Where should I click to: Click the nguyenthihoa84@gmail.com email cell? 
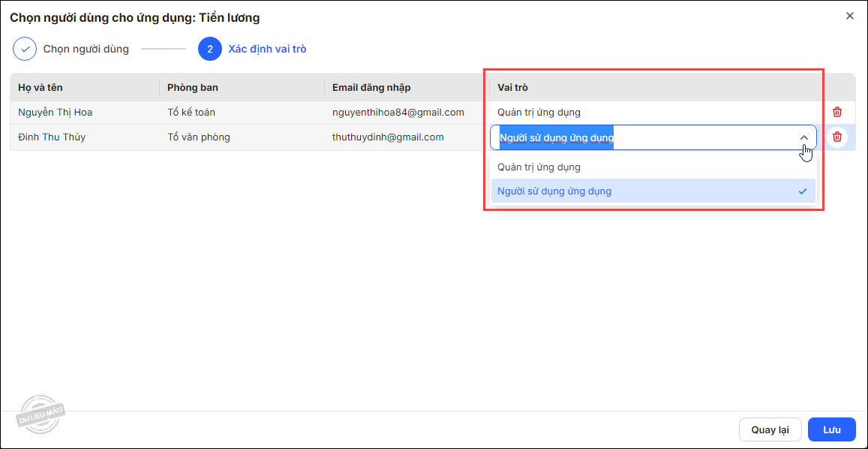pyautogui.click(x=398, y=113)
